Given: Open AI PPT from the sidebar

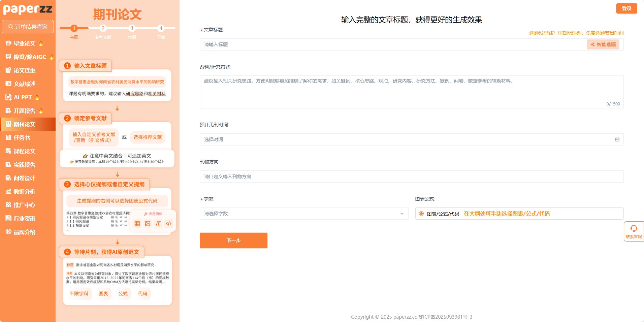Looking at the screenshot, I should point(23,97).
